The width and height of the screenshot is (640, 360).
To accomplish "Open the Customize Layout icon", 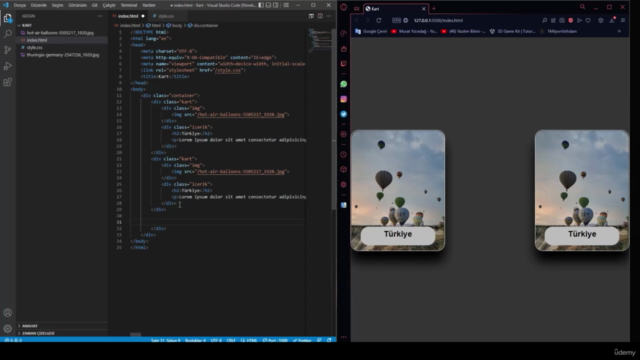I will [x=286, y=5].
